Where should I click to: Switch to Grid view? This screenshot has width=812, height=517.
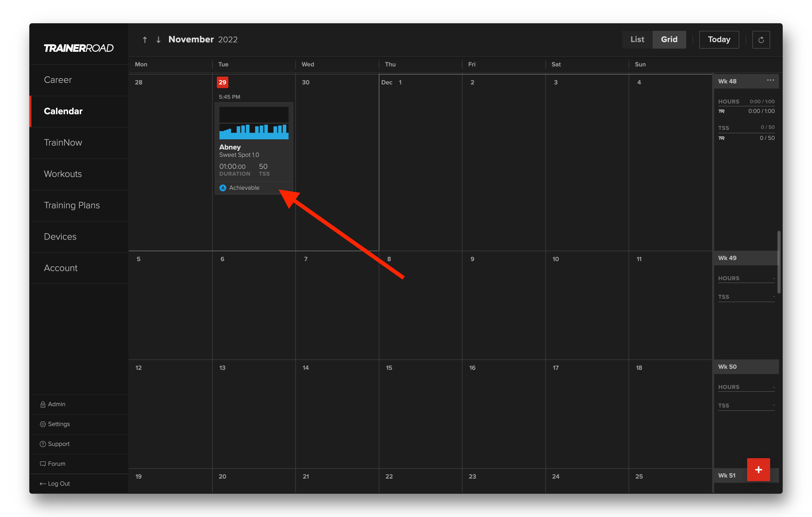click(x=669, y=39)
